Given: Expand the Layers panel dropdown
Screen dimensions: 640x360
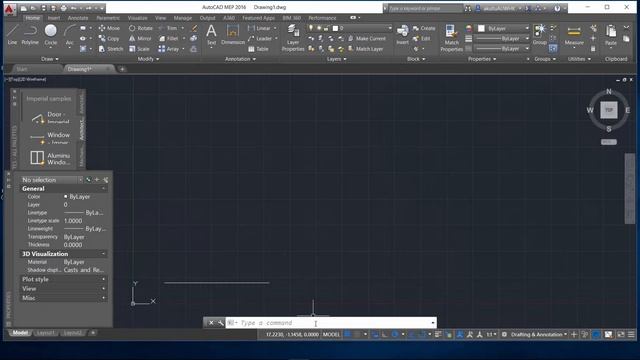Looking at the screenshot, I should 337,59.
